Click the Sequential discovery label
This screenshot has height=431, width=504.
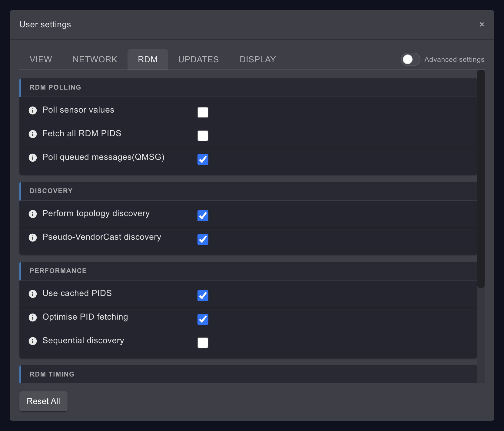coord(83,341)
